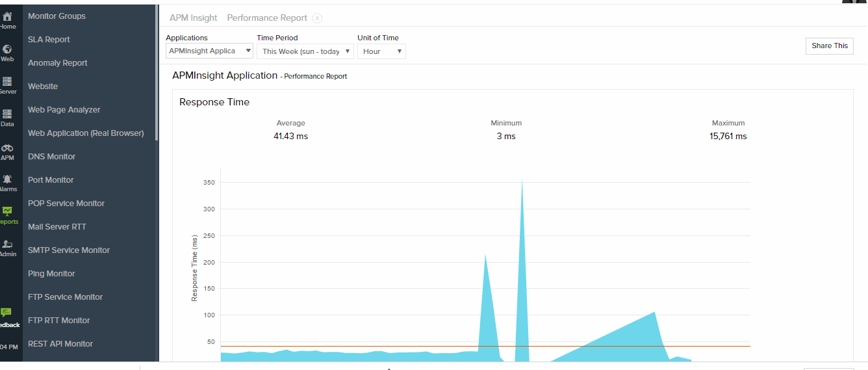The width and height of the screenshot is (868, 370).
Task: Open the Web globe icon
Action: pos(7,49)
